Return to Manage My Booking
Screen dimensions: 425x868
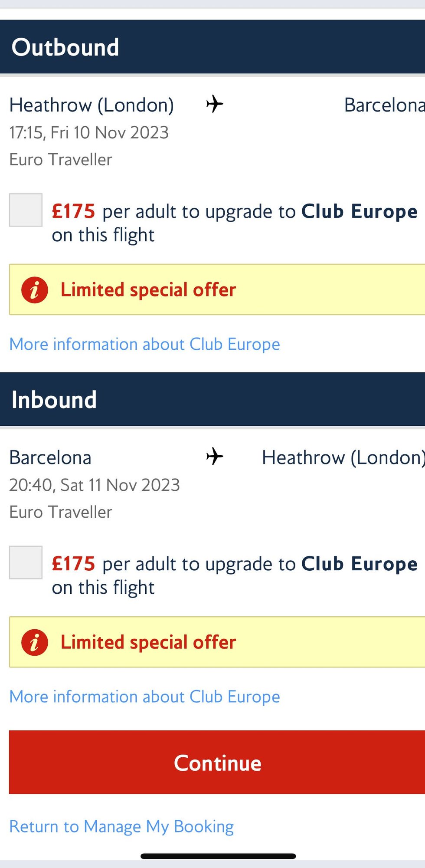click(x=121, y=826)
